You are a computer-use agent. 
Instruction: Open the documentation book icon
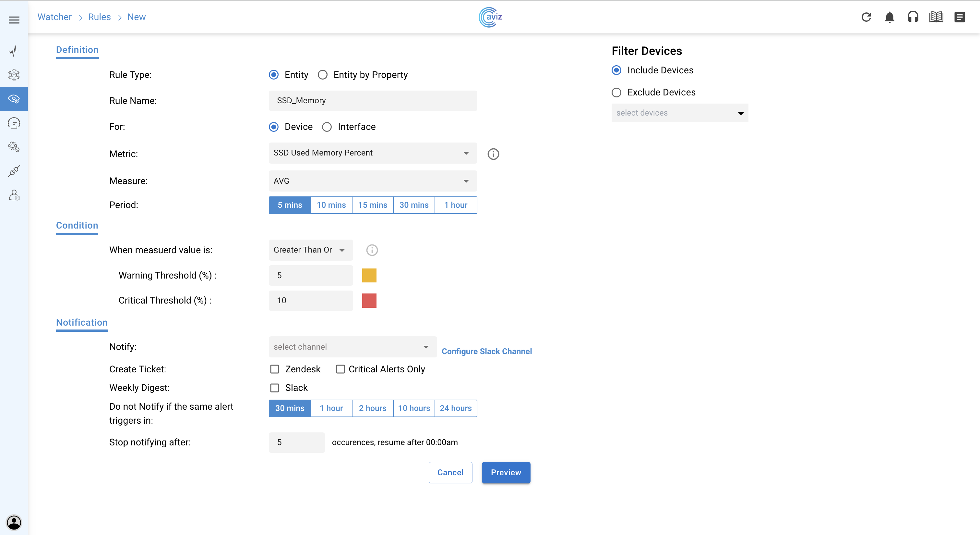pyautogui.click(x=936, y=17)
